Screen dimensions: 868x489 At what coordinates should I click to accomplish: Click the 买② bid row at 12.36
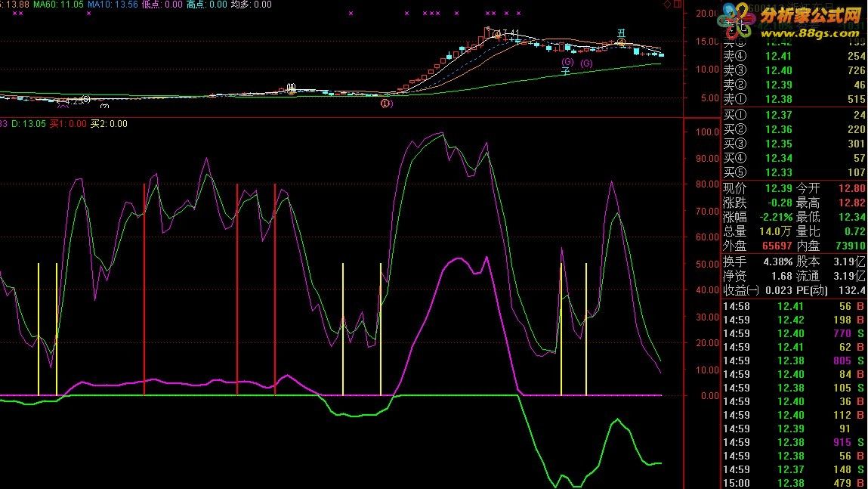click(x=795, y=129)
